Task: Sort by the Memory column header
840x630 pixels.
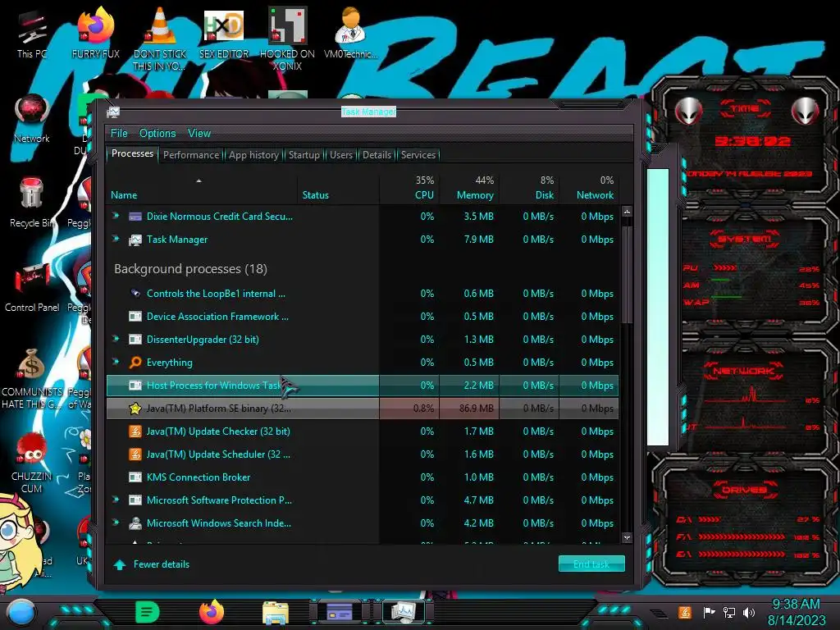Action: coord(470,189)
